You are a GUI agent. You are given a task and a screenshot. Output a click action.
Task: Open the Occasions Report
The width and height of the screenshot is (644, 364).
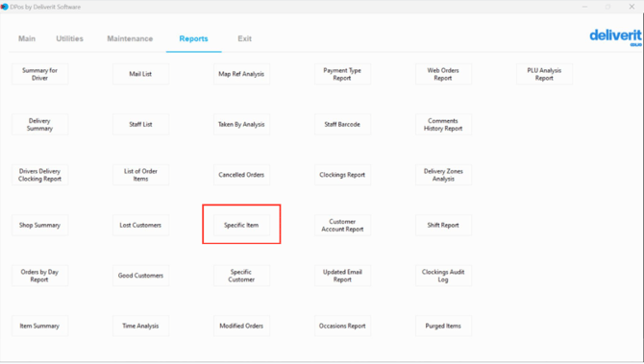pos(342,326)
